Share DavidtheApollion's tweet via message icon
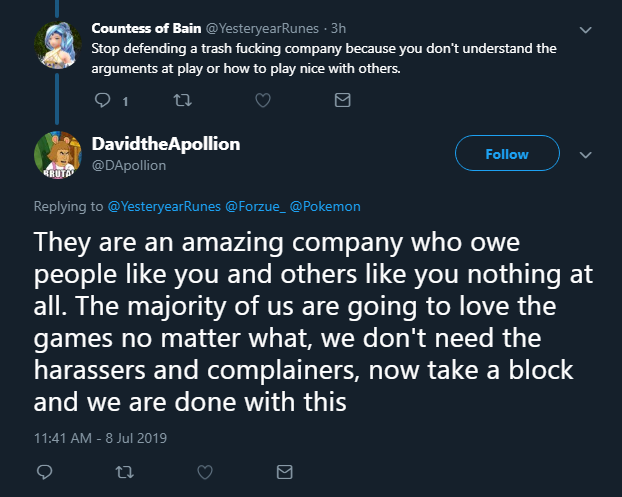 click(284, 471)
